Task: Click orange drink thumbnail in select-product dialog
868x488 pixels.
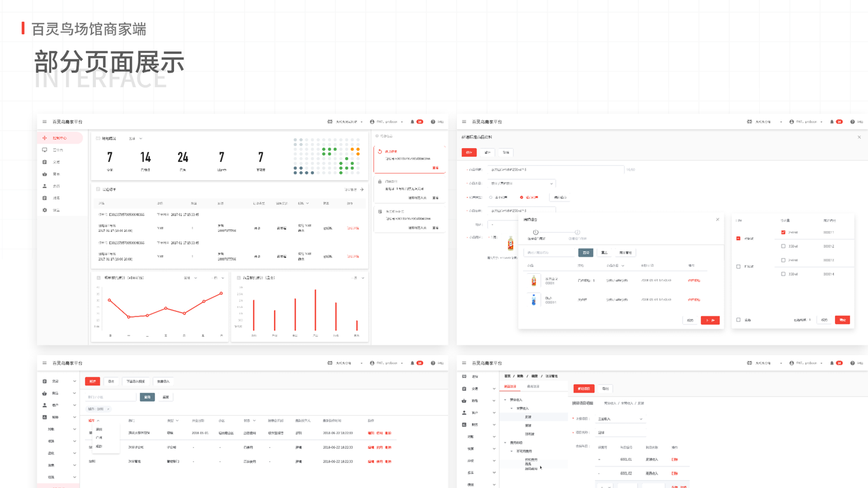Action: point(534,280)
